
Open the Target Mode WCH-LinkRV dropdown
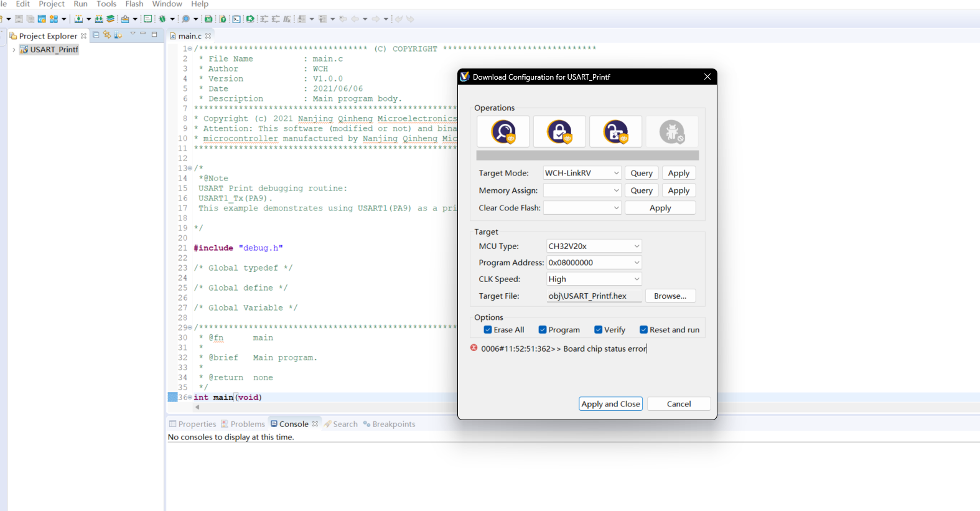coord(582,173)
